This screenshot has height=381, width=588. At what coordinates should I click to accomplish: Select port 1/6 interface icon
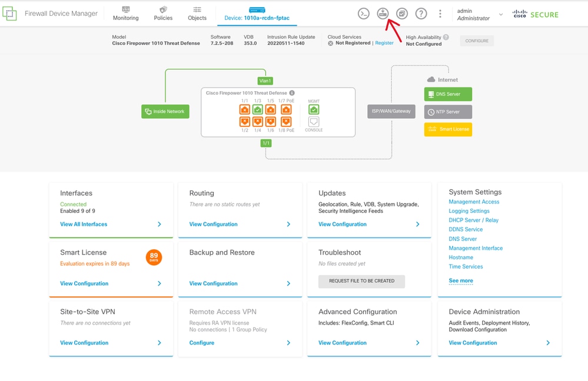click(x=270, y=122)
